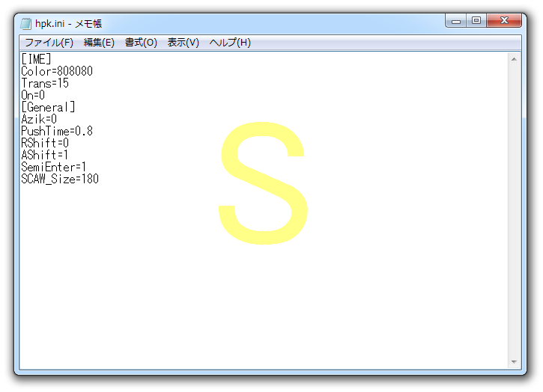This screenshot has height=392, width=543.
Task: Click the scrollbar up arrow
Action: click(514, 60)
